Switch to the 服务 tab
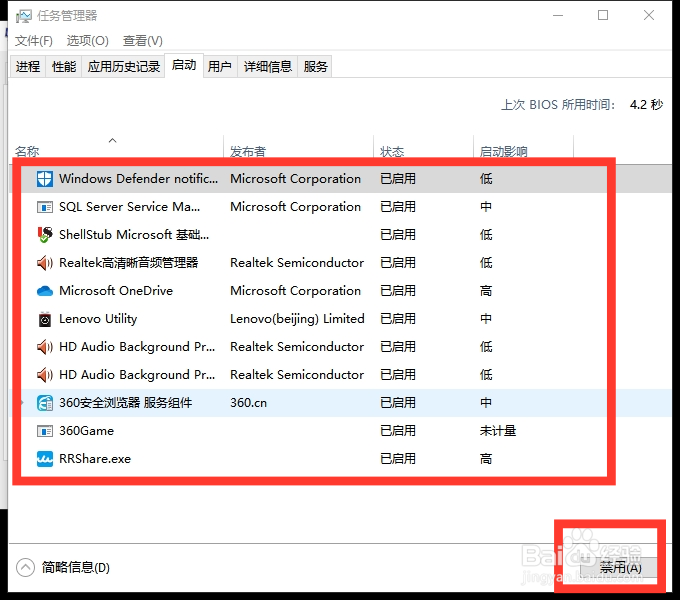 315,66
